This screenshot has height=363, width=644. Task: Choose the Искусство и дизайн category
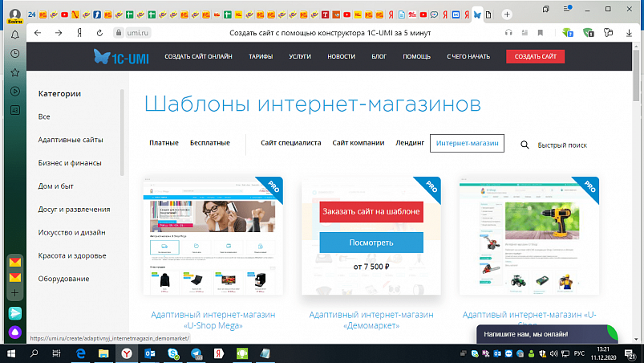pyautogui.click(x=72, y=232)
